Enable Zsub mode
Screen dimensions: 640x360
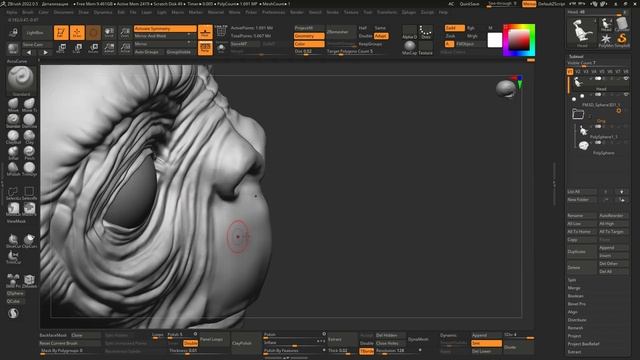tap(451, 36)
